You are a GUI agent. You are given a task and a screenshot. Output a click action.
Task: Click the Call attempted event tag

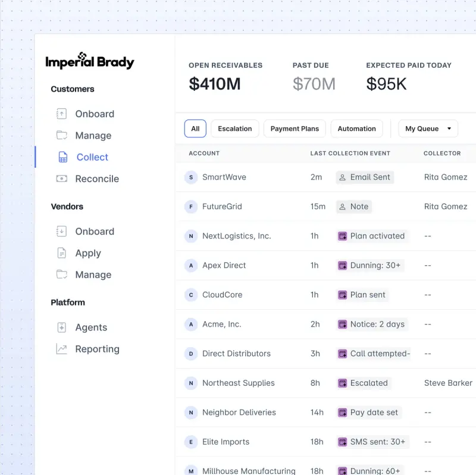(374, 354)
